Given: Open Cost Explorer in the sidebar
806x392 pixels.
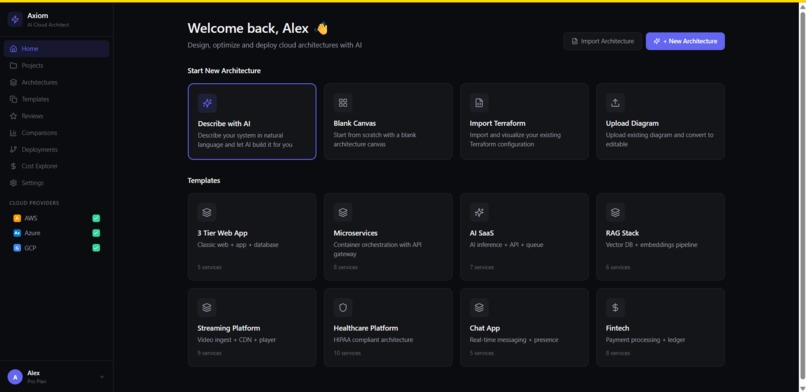Looking at the screenshot, I should point(57,166).
